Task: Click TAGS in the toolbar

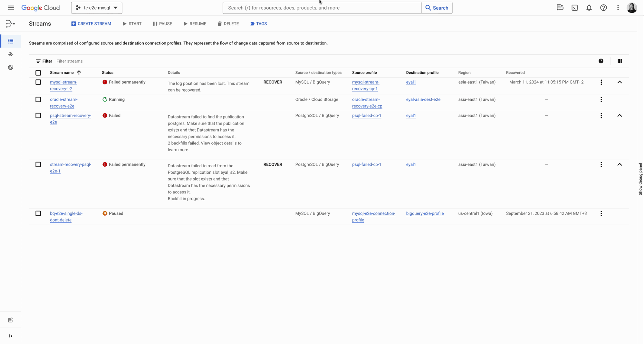Action: (258, 24)
